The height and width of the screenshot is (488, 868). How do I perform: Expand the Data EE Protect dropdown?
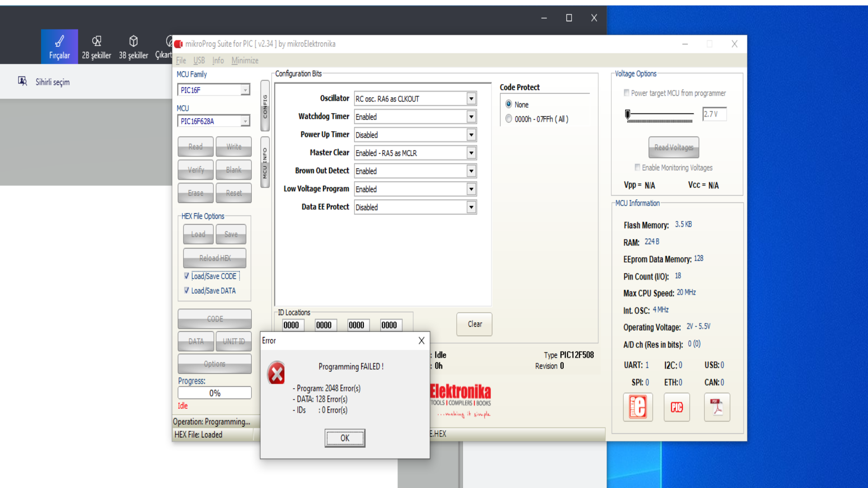472,207
